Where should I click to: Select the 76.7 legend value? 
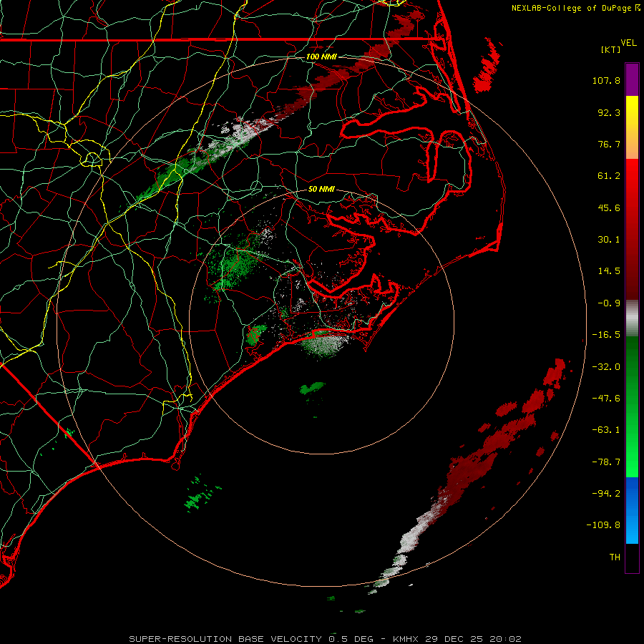pos(609,144)
